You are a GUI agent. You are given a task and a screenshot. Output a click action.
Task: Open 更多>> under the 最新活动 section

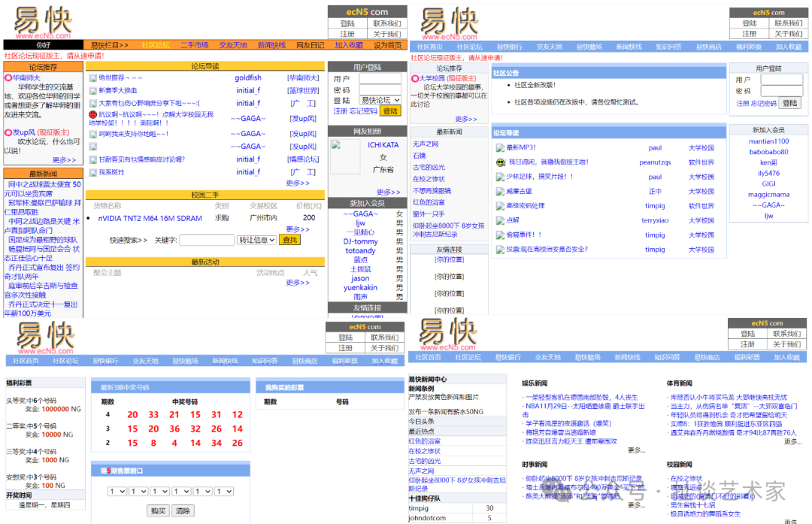[298, 283]
